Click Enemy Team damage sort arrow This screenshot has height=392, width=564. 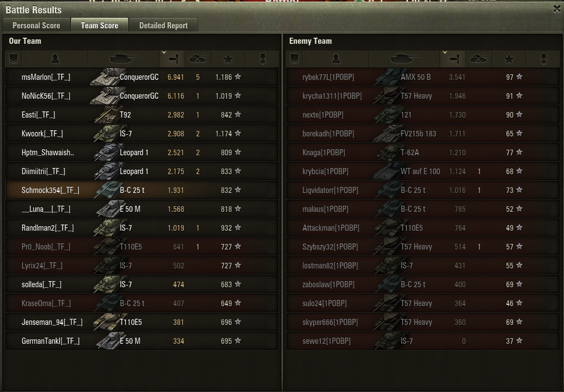point(445,53)
